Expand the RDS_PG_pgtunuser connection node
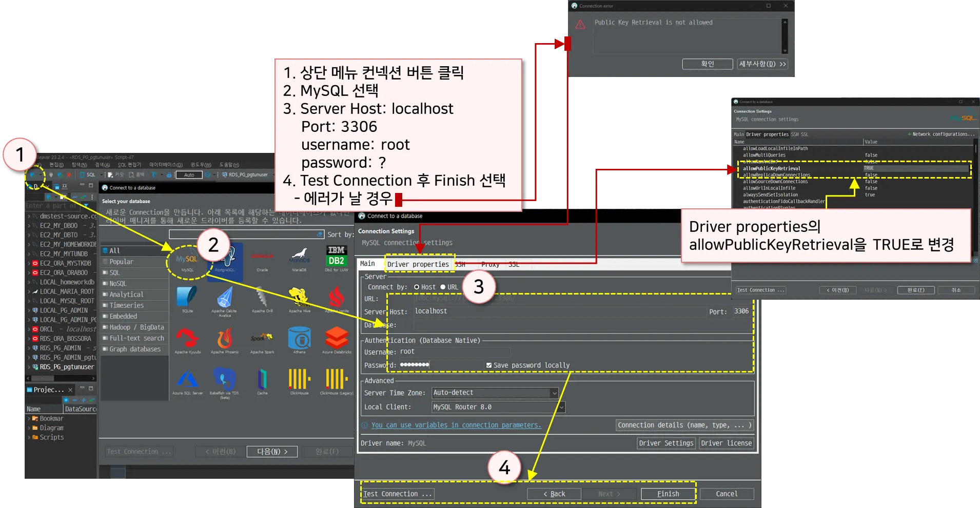 coord(29,367)
